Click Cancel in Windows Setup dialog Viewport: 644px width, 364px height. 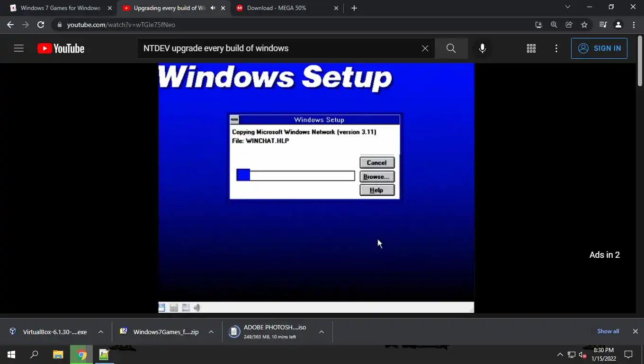(377, 163)
